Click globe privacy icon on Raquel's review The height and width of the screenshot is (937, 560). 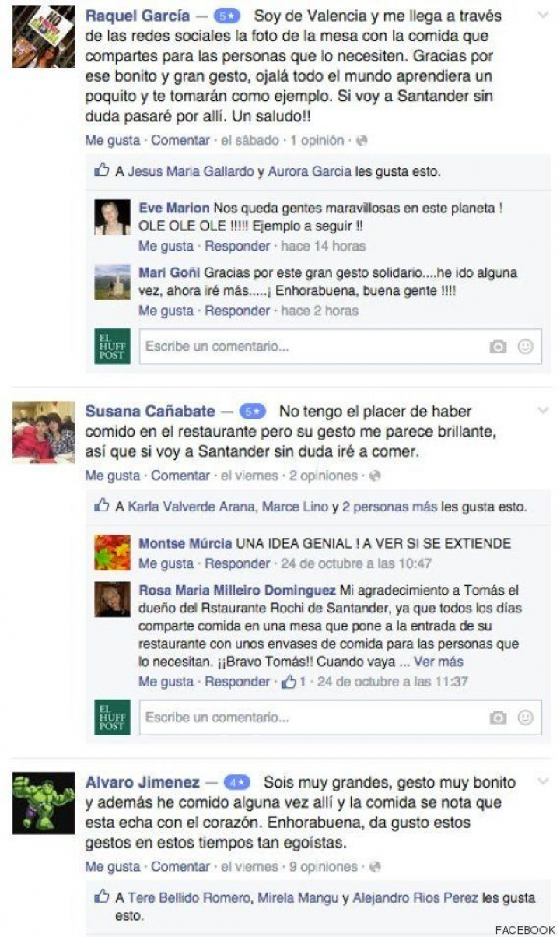[362, 141]
